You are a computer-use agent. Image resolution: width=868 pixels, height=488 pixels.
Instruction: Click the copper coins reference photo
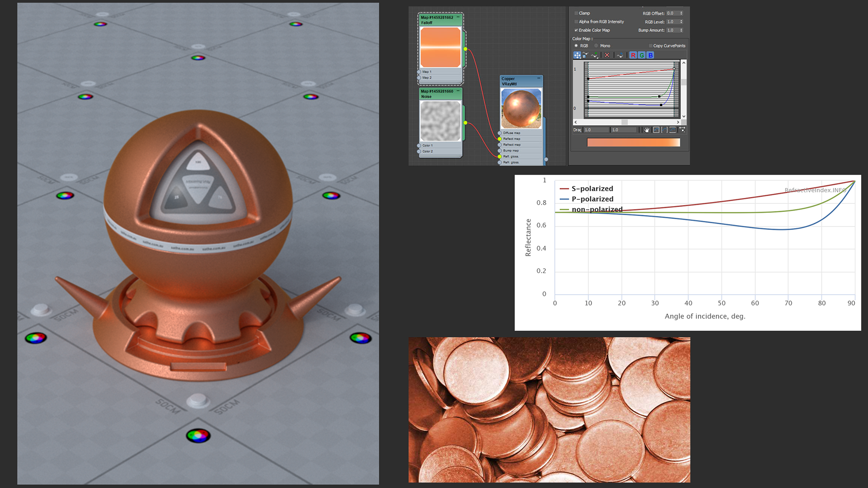click(x=549, y=410)
